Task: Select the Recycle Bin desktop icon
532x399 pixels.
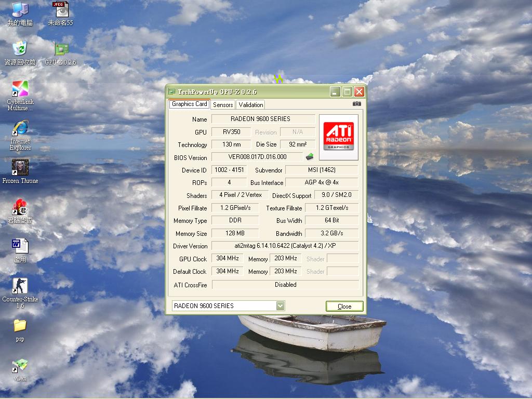Action: pos(20,49)
